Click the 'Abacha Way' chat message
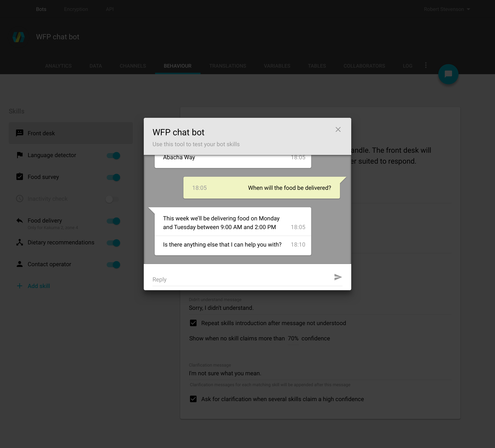 [233, 161]
